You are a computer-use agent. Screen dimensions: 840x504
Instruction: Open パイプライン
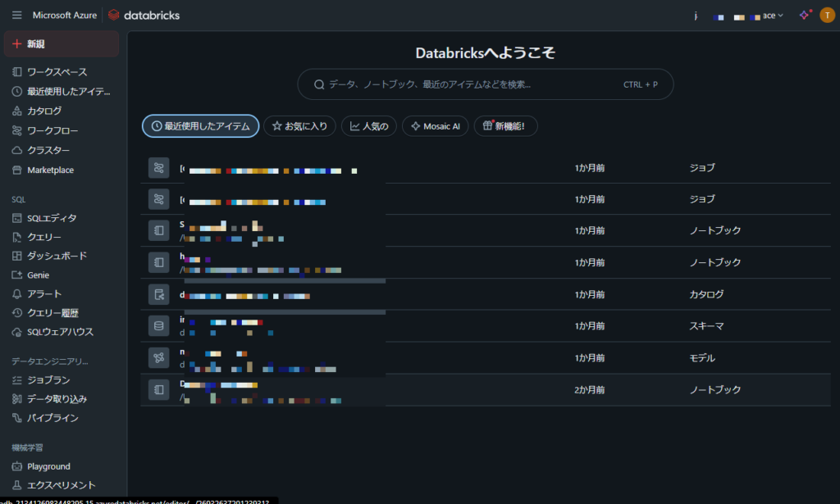52,418
